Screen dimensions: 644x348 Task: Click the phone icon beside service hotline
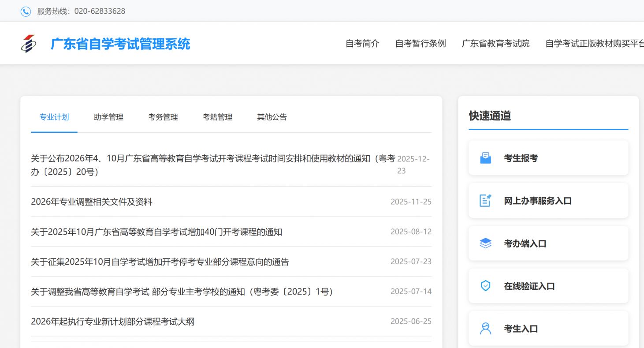click(26, 11)
